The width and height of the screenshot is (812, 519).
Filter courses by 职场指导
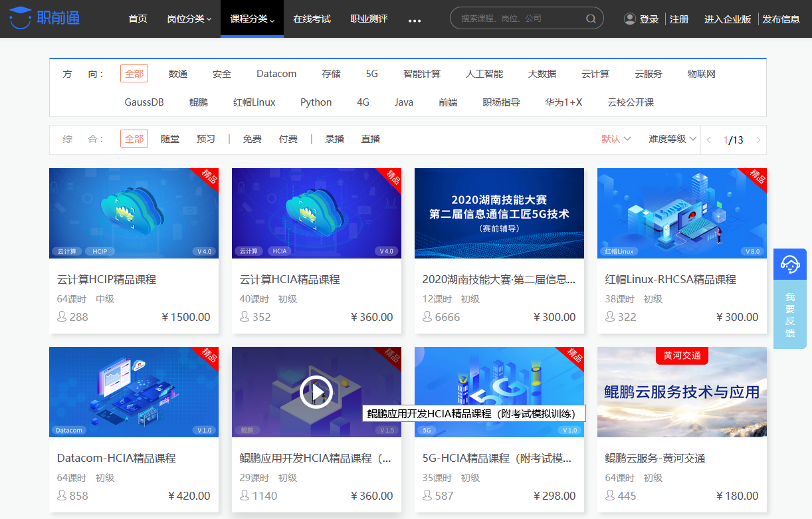(x=501, y=102)
